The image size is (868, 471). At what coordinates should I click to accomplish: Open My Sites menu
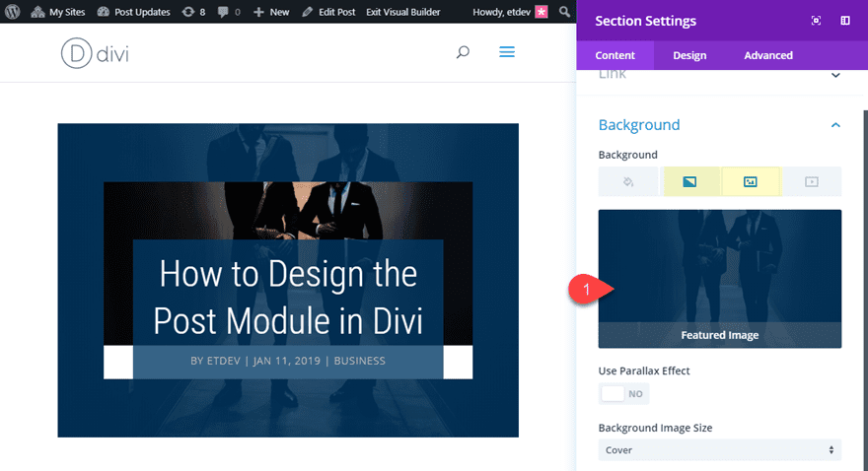[x=58, y=12]
